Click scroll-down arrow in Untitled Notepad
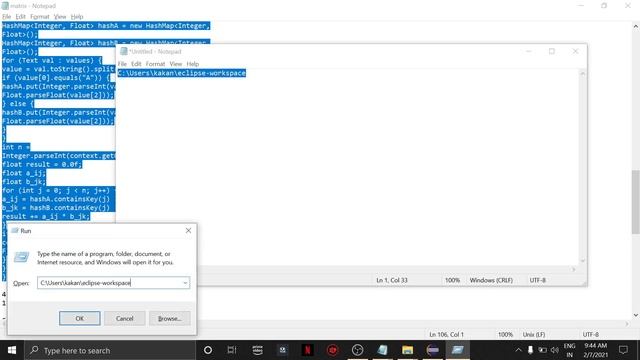 click(582, 261)
